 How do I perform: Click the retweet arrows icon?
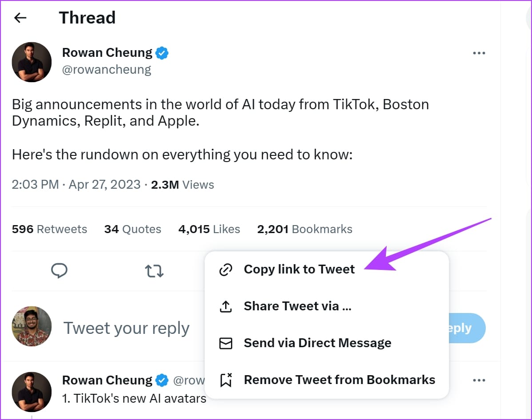coord(155,271)
